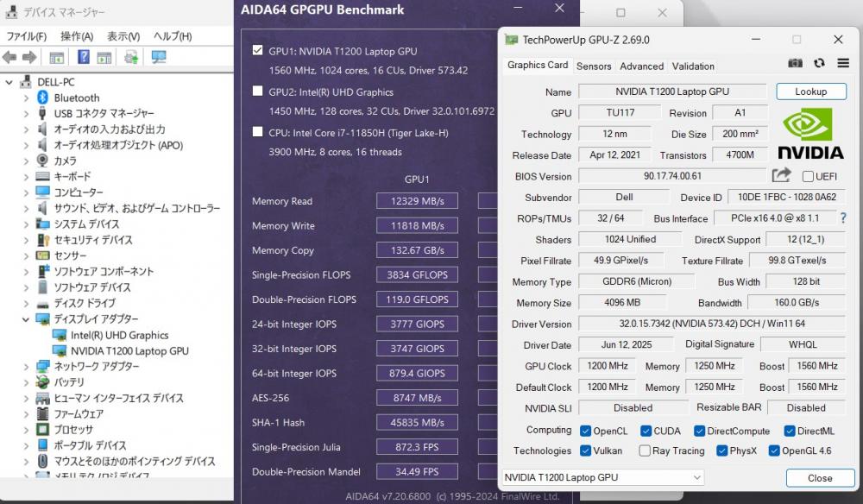Expand the computer (コンピューター) node

pyautogui.click(x=26, y=192)
